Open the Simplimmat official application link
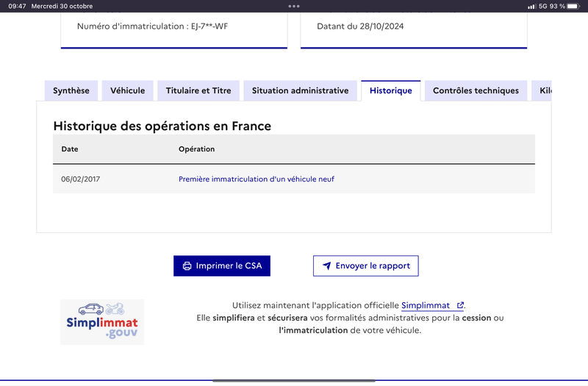 pyautogui.click(x=432, y=305)
